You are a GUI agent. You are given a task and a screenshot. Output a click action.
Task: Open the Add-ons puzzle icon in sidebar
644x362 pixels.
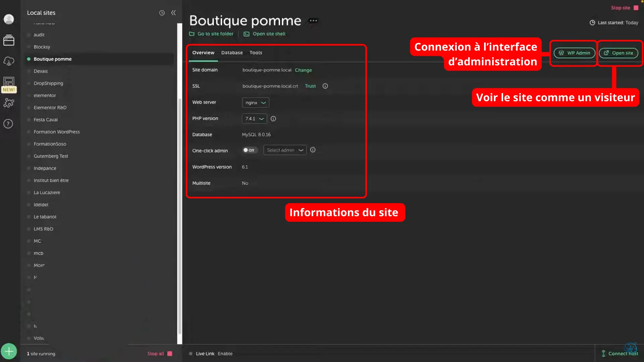[x=9, y=103]
